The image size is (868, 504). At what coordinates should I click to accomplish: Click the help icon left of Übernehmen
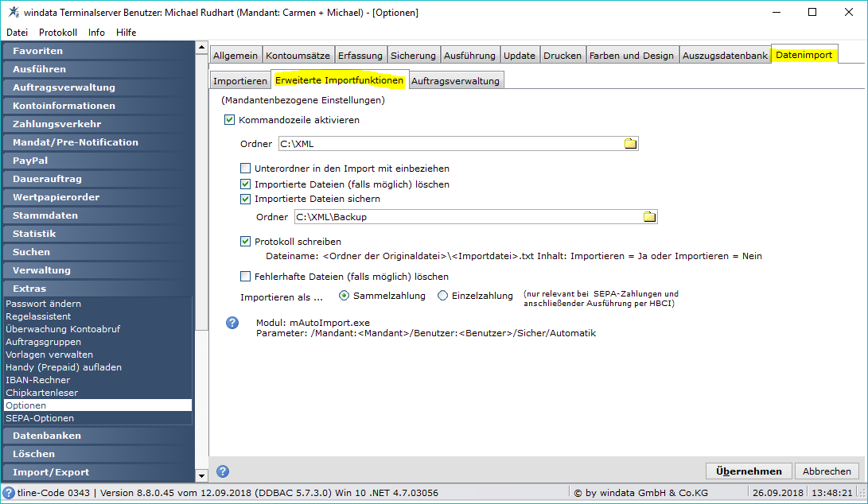(x=223, y=471)
